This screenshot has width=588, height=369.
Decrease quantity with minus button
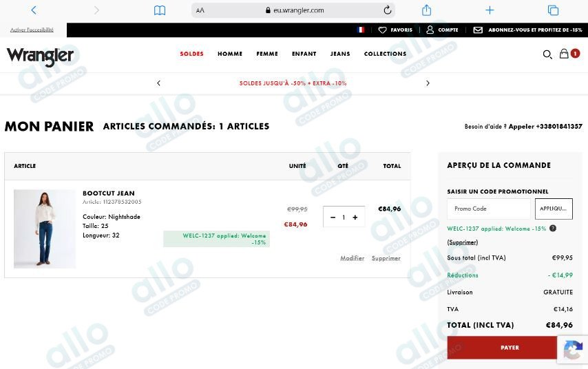333,217
